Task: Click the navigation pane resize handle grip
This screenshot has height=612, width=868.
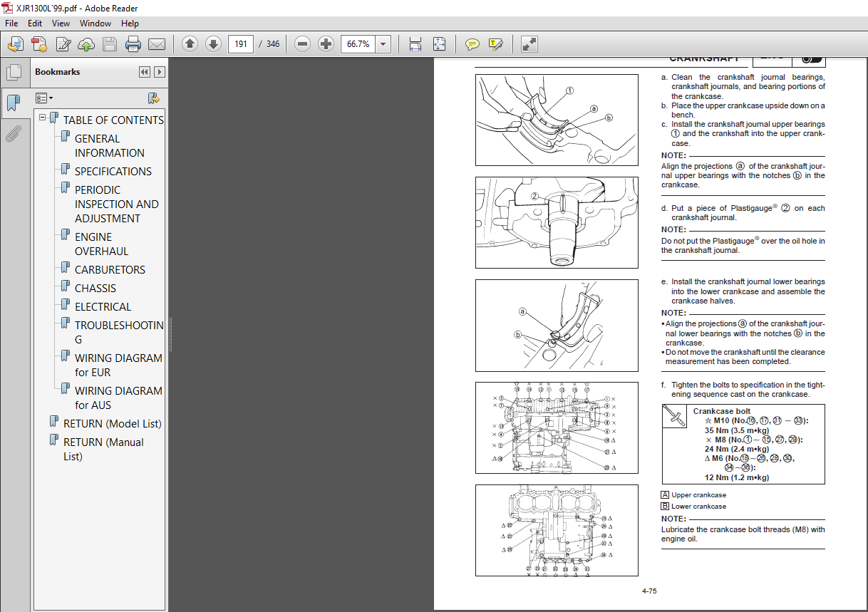Action: (170, 335)
